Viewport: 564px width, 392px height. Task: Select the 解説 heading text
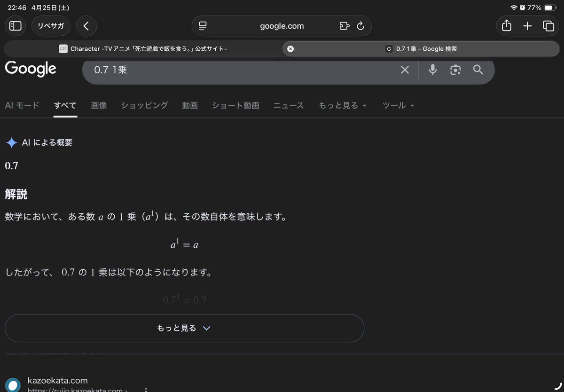pos(16,194)
